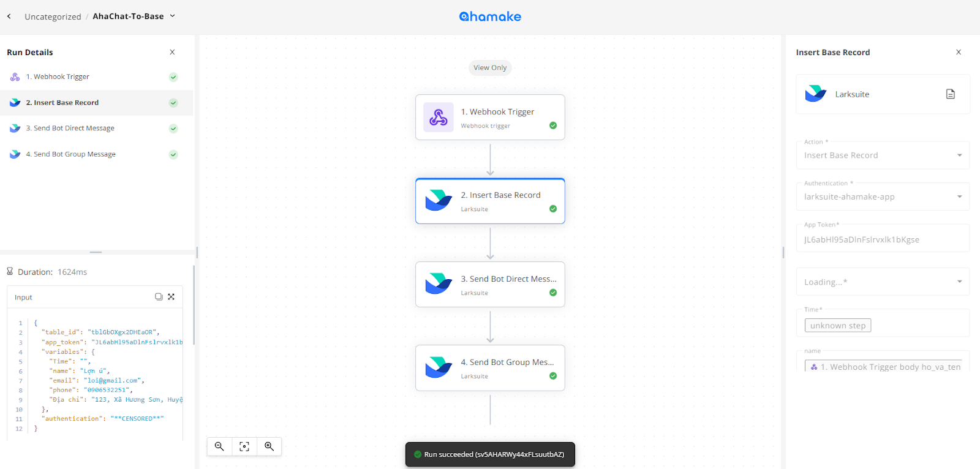The width and height of the screenshot is (980, 469).
Task: Open Uncategorized folder breadcrumb link
Action: click(x=53, y=17)
